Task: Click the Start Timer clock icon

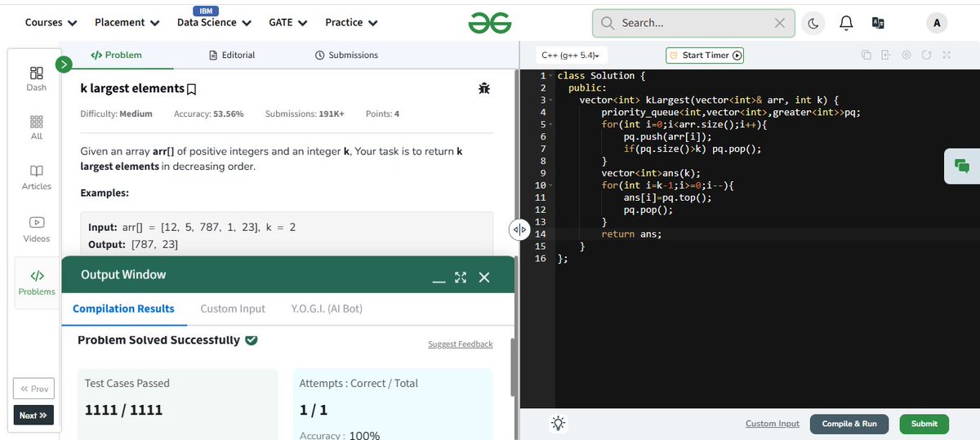Action: pyautogui.click(x=674, y=56)
